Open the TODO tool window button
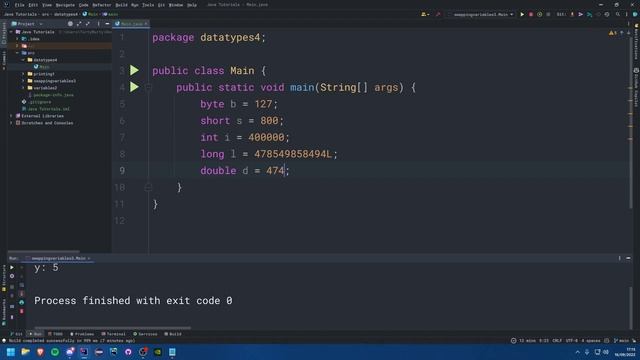Image resolution: width=640 pixels, height=360 pixels. [56, 334]
